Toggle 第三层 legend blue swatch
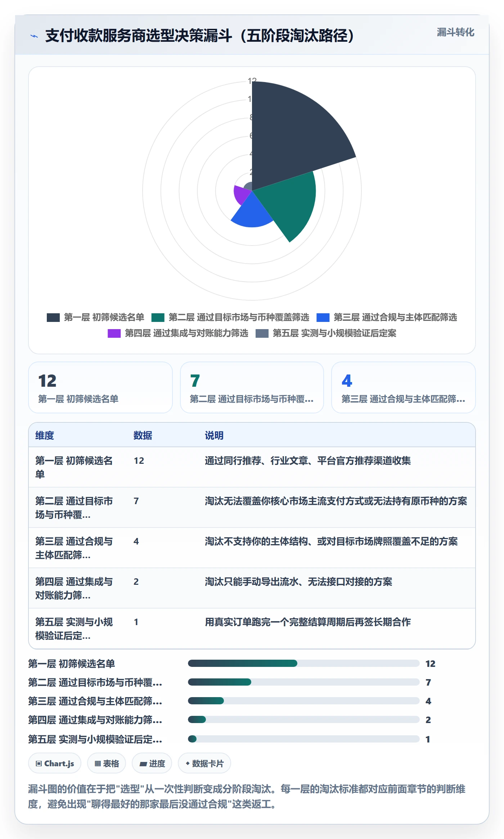This screenshot has height=839, width=504. [323, 318]
